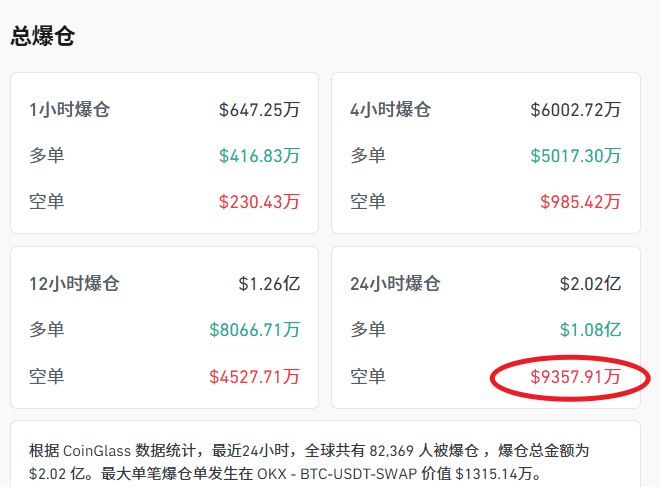Click 空单 label in 1小时爆仓 card
The width and height of the screenshot is (660, 487).
(47, 202)
